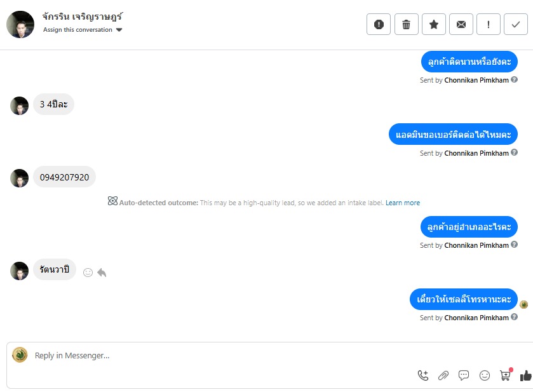The height and width of the screenshot is (392, 533).
Task: Start a call using the phone plus icon
Action: (x=423, y=375)
